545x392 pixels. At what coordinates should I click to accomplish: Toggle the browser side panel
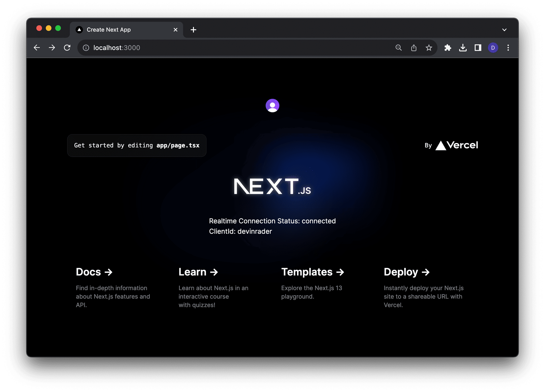(x=478, y=48)
